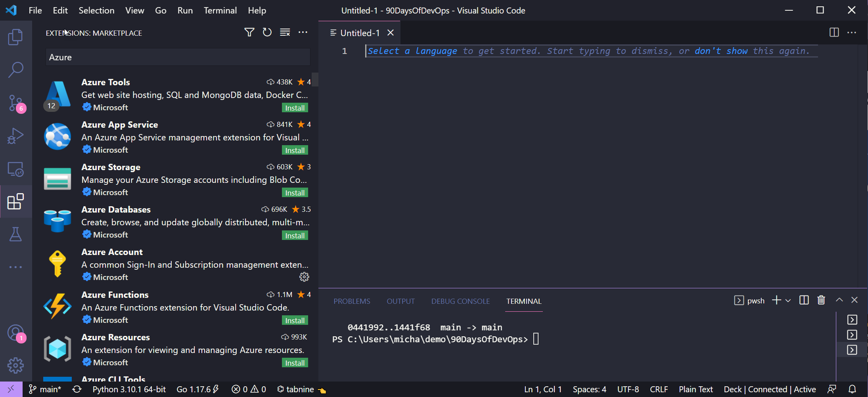Image resolution: width=868 pixels, height=397 pixels.
Task: Install the Azure Functions extension
Action: click(x=295, y=320)
